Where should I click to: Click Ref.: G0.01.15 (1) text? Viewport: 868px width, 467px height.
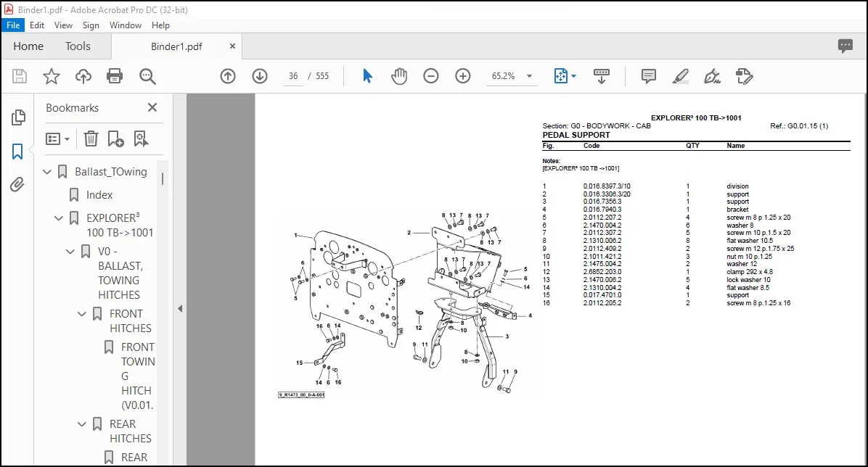[799, 126]
